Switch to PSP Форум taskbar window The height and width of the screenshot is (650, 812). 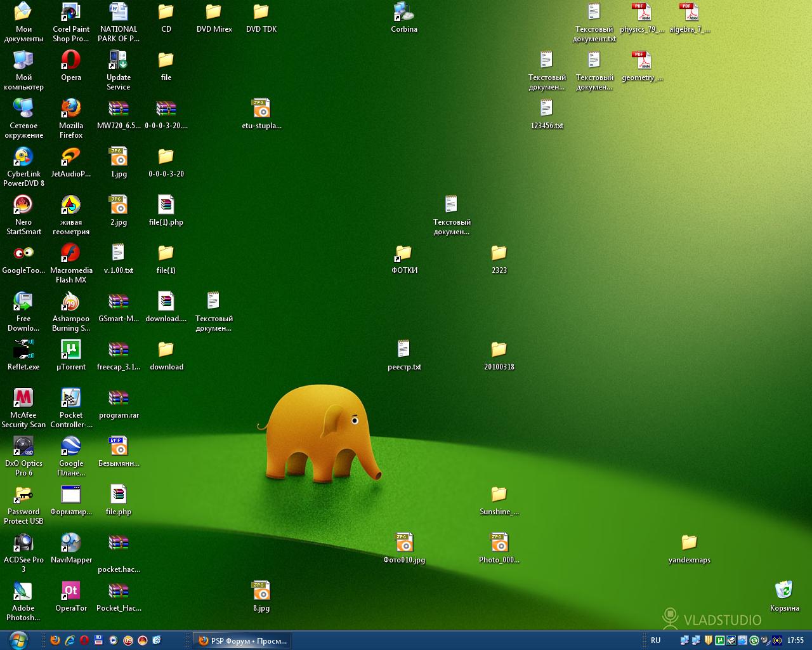242,640
